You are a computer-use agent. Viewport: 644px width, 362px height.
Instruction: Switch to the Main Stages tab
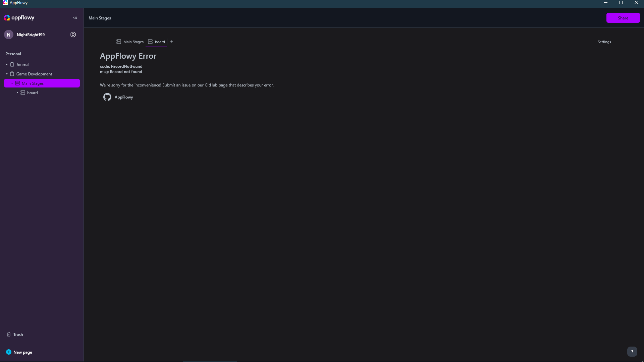[x=133, y=42]
